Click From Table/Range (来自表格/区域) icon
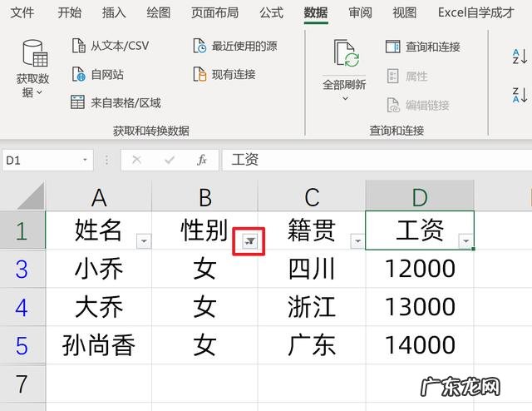532x411 pixels. [x=78, y=102]
